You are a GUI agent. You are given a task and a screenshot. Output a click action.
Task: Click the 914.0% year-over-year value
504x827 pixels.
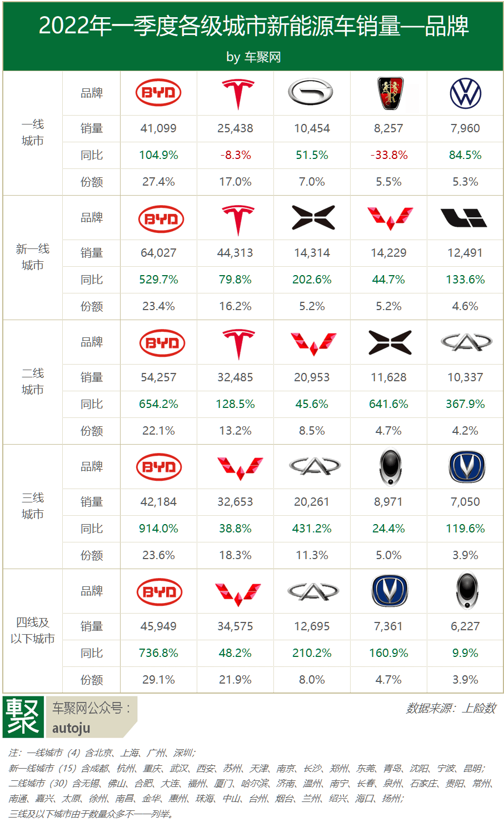(x=158, y=529)
